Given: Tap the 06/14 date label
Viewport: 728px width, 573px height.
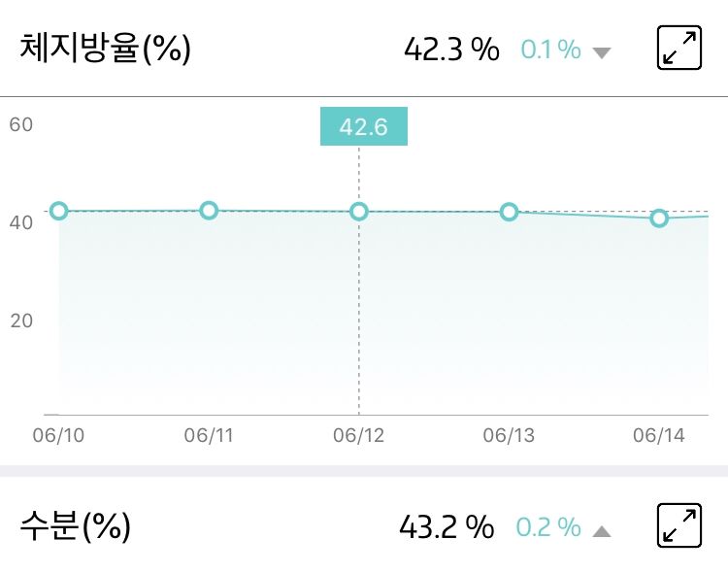Looking at the screenshot, I should (x=659, y=436).
